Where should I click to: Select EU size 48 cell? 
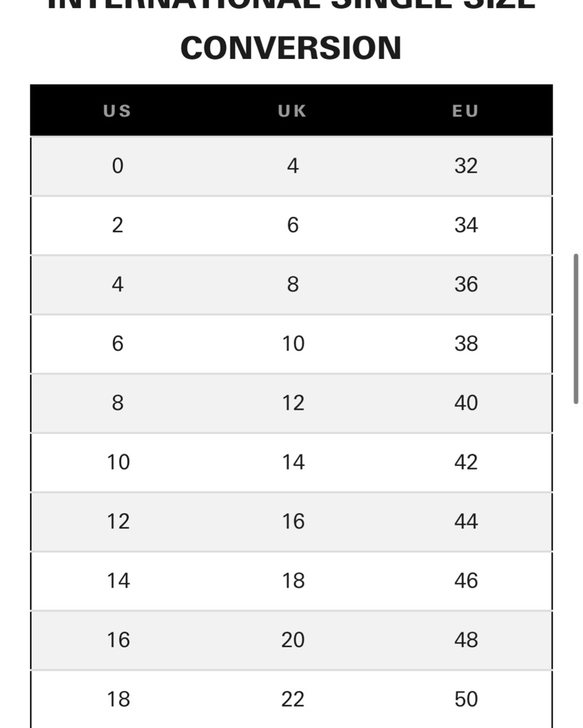(466, 640)
